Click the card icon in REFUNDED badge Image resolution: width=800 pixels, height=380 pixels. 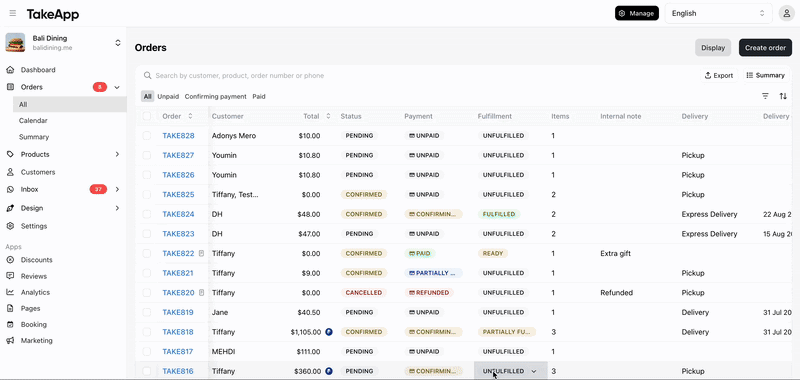coord(412,293)
